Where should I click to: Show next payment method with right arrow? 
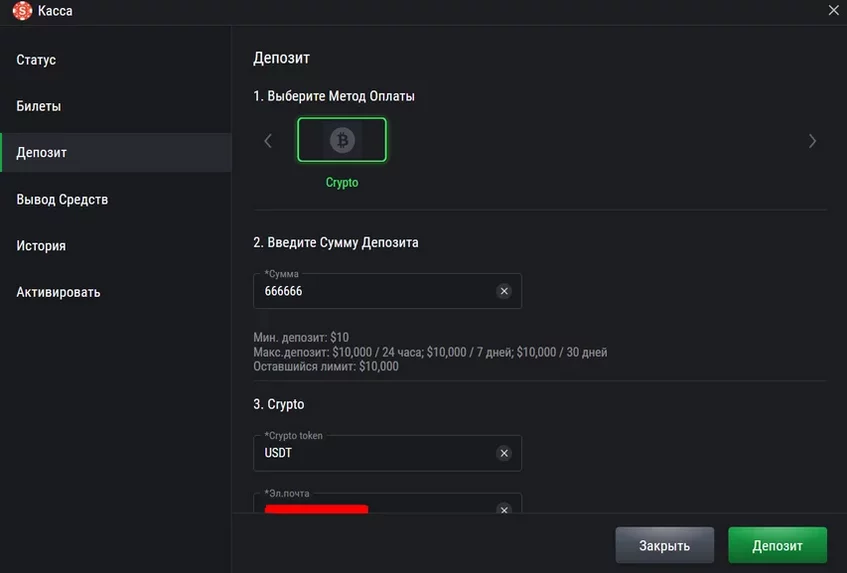pyautogui.click(x=812, y=141)
